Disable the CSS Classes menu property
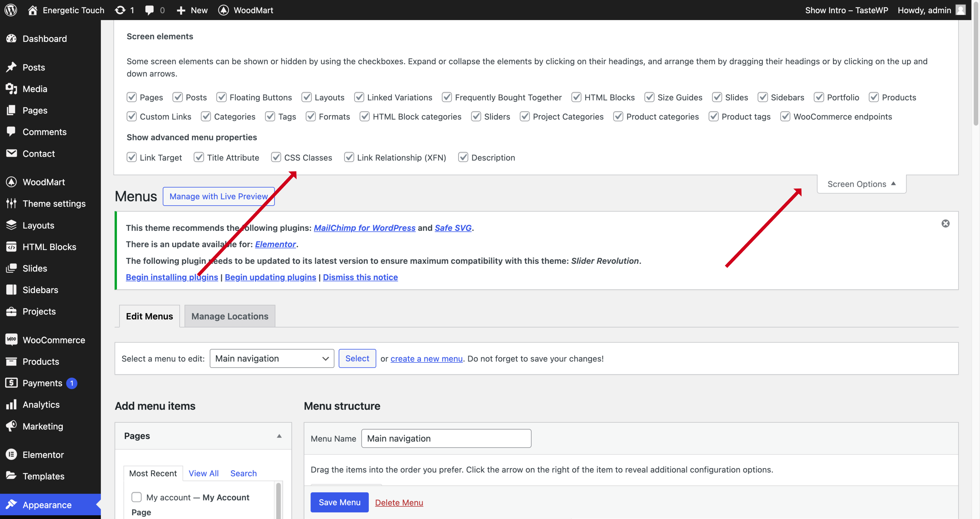 276,157
